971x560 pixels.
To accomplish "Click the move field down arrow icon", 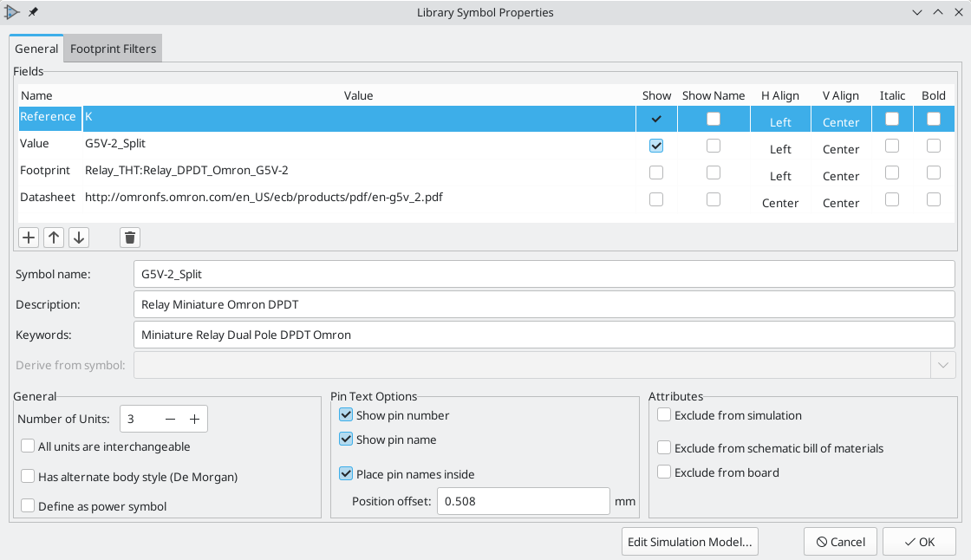I will click(x=79, y=238).
